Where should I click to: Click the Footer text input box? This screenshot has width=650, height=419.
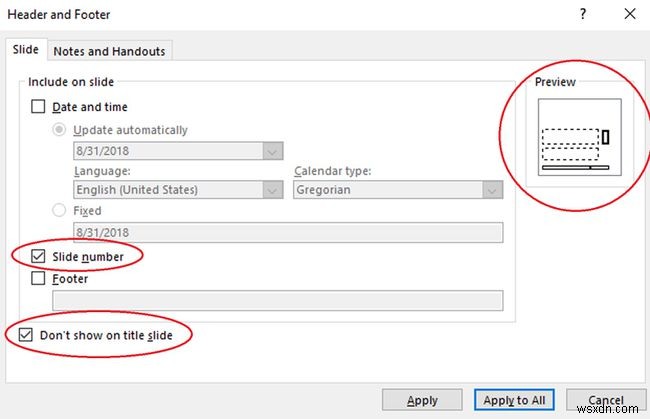[277, 300]
